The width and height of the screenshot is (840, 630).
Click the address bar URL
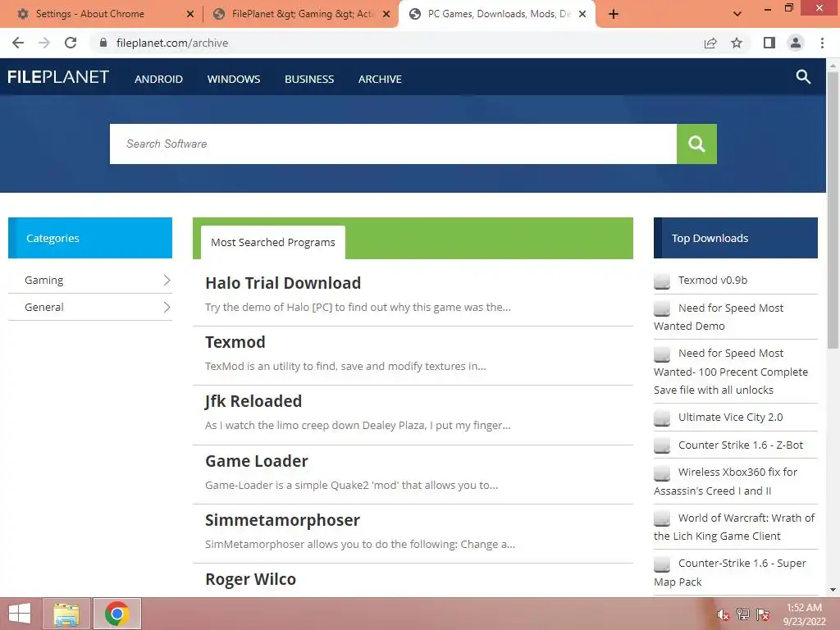point(172,43)
